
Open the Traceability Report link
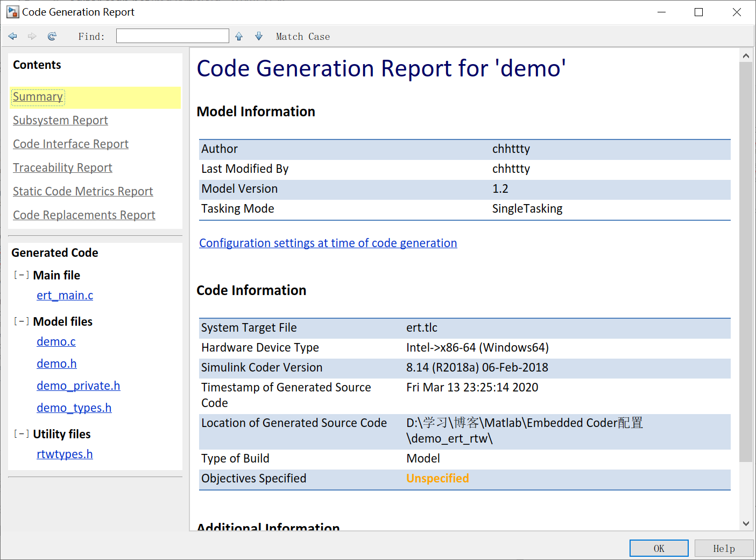pos(62,168)
